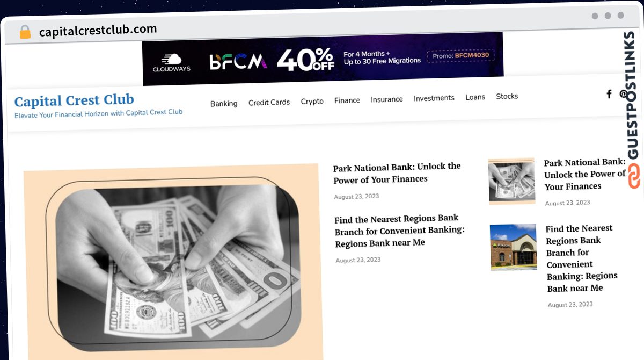Open center Park National Bank article headline
The image size is (644, 360).
pos(397,172)
